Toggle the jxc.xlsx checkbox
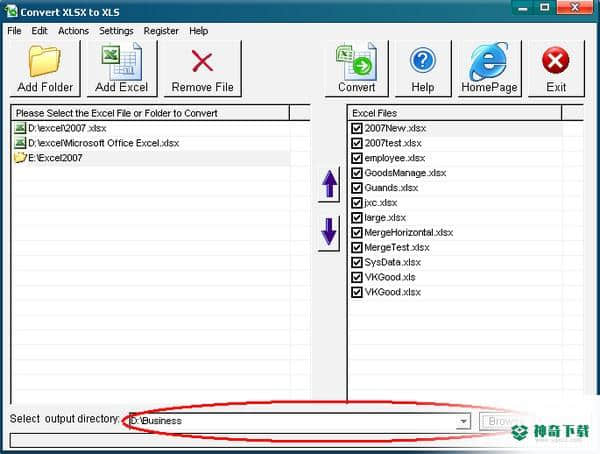600x454 pixels. point(357,203)
